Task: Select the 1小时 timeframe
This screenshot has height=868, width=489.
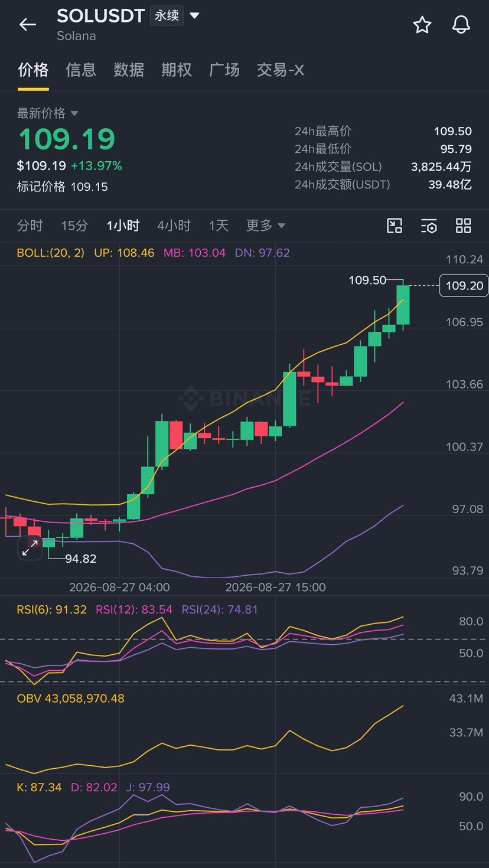Action: point(123,226)
